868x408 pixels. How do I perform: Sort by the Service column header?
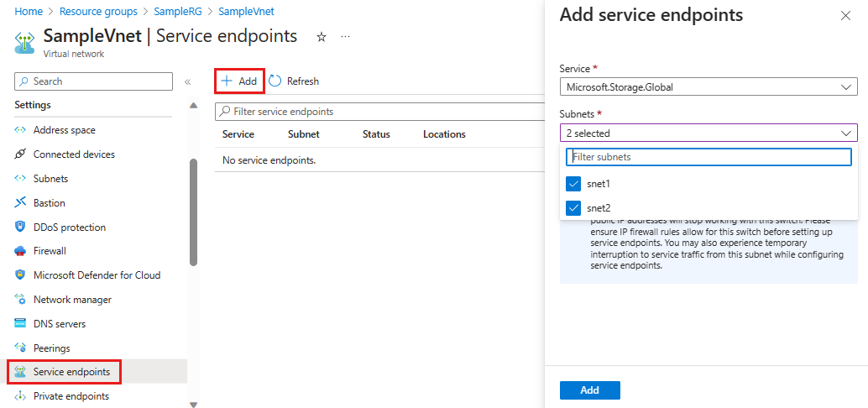238,134
